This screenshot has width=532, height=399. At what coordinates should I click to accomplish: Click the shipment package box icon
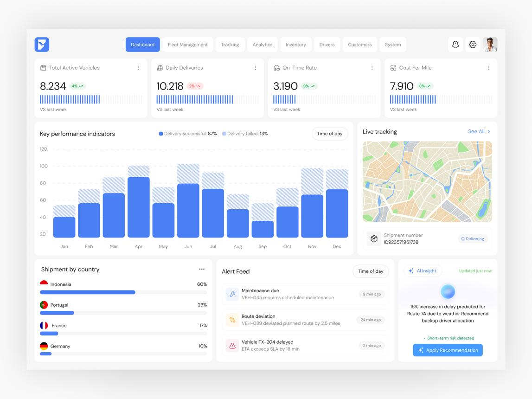pos(374,238)
